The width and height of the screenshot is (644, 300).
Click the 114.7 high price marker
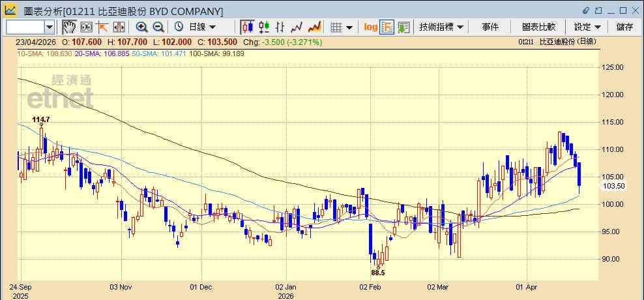[41, 119]
